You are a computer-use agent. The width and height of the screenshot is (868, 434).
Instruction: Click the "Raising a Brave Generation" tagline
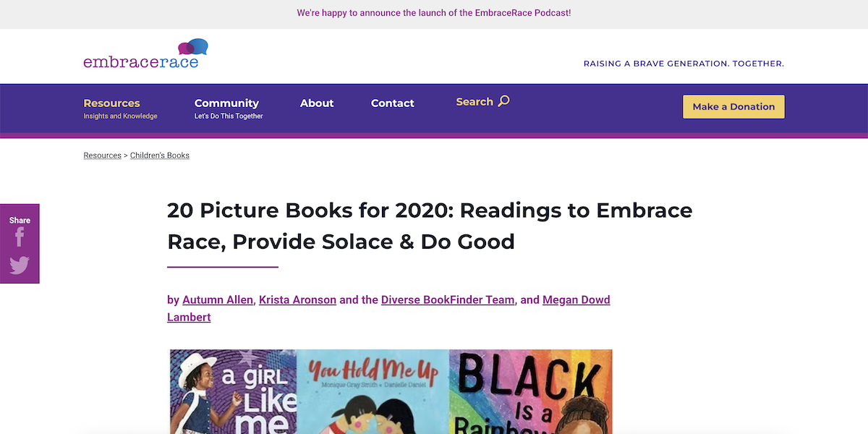[684, 64]
